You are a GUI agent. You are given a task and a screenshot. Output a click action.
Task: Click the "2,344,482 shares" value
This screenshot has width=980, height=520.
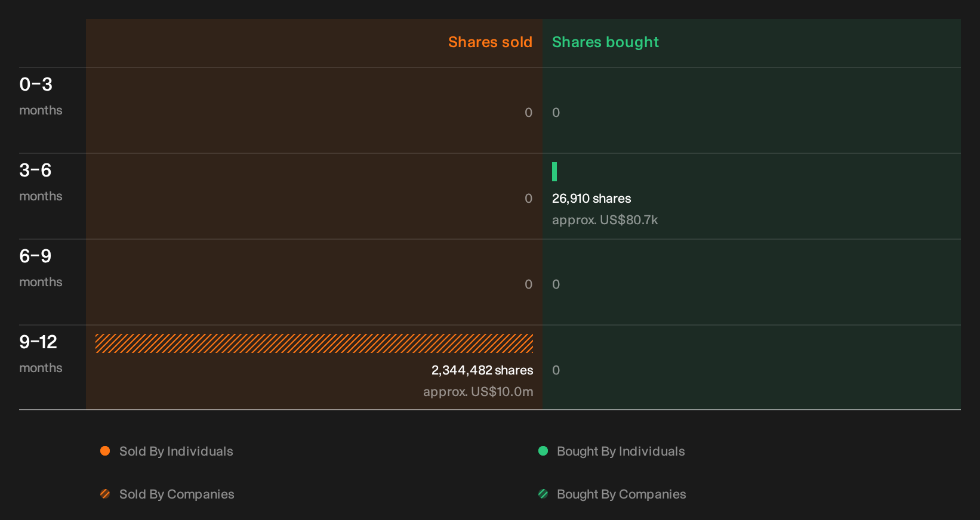pos(482,370)
